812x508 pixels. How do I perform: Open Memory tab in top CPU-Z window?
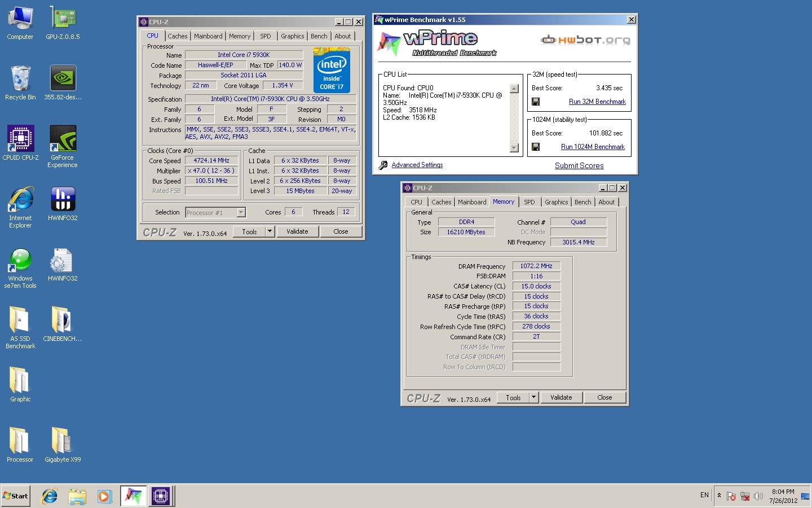tap(240, 36)
